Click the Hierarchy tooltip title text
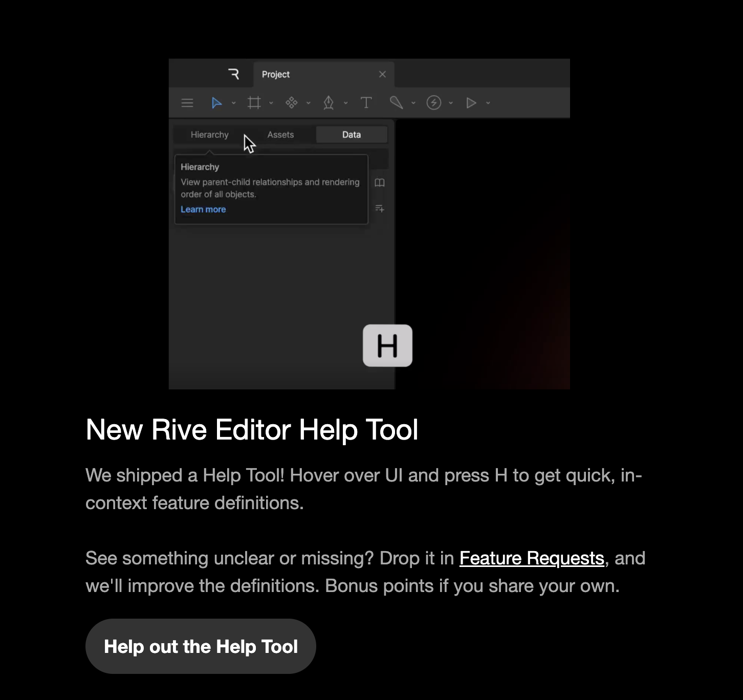This screenshot has width=743, height=700. pyautogui.click(x=200, y=167)
